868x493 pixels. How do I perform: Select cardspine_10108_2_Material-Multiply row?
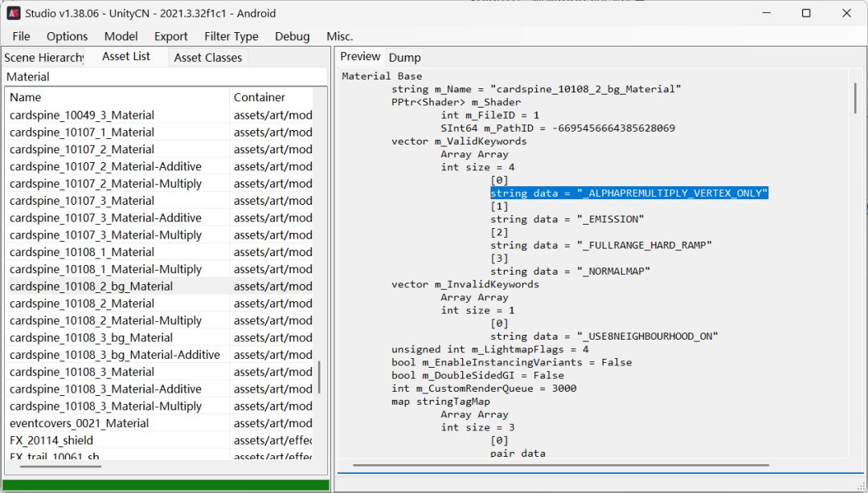[159, 321]
